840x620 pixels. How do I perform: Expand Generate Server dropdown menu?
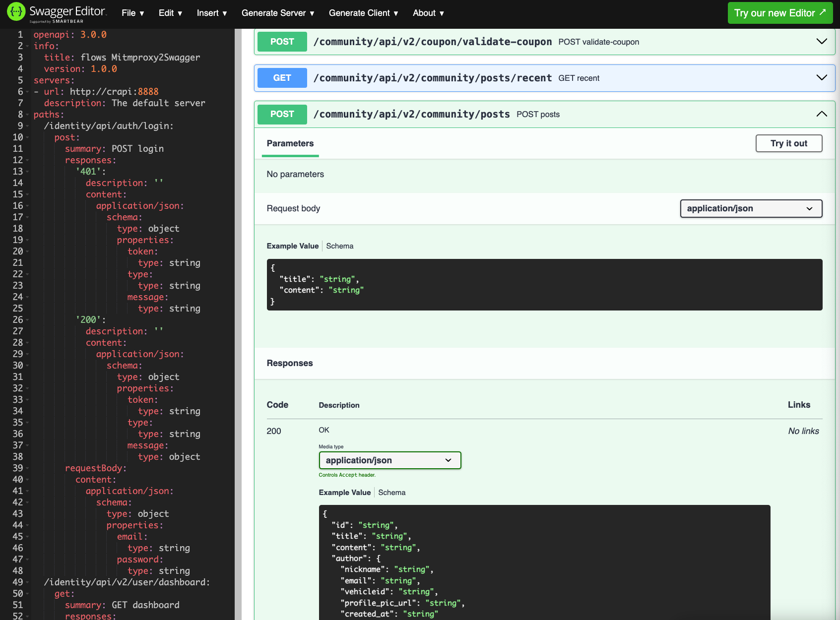click(x=278, y=13)
